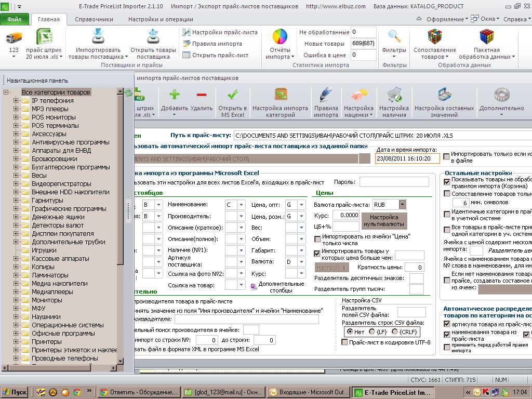Toggle 'Импортировать товары у которых цена больше' checkbox
532x399 pixels.
[x=317, y=254]
